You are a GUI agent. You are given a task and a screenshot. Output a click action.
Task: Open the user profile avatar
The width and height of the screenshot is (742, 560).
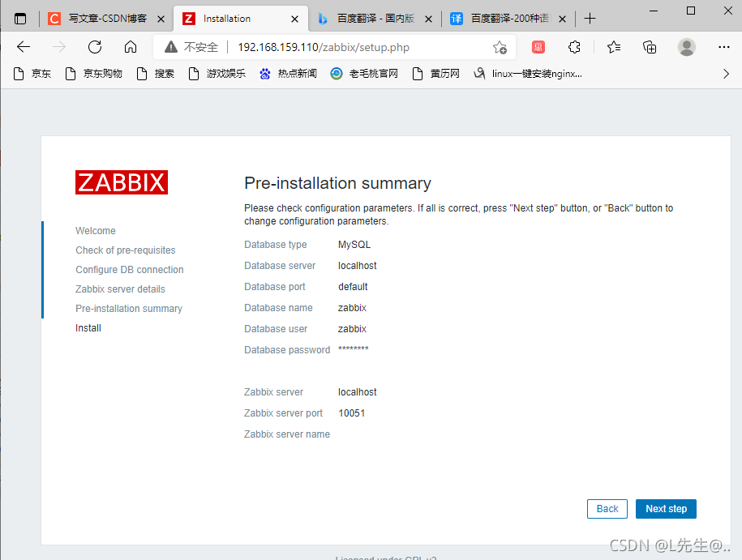pos(686,47)
